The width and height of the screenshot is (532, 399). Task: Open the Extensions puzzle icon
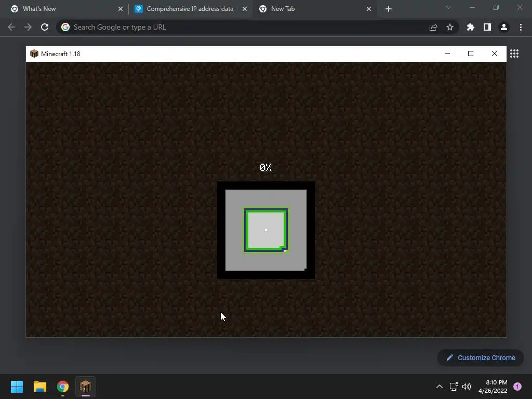471,27
